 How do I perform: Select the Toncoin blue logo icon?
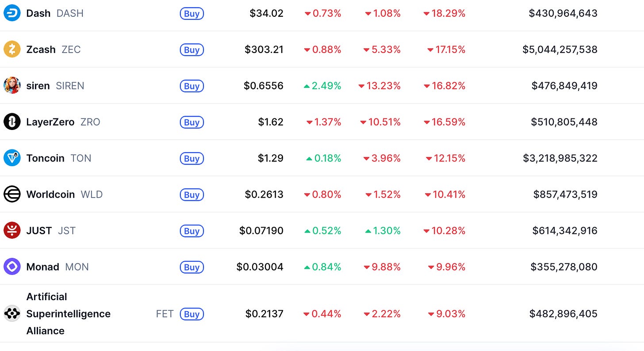tap(12, 158)
